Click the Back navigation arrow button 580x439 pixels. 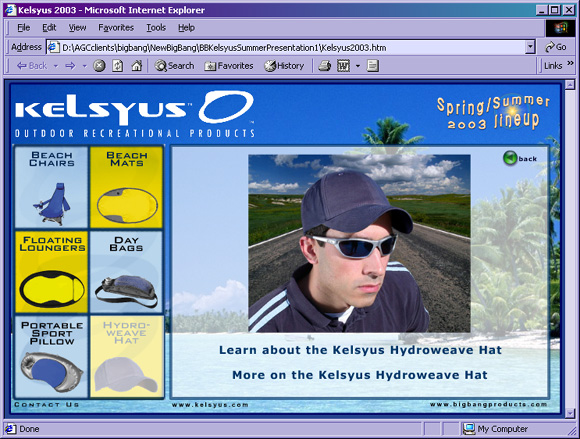(32, 66)
